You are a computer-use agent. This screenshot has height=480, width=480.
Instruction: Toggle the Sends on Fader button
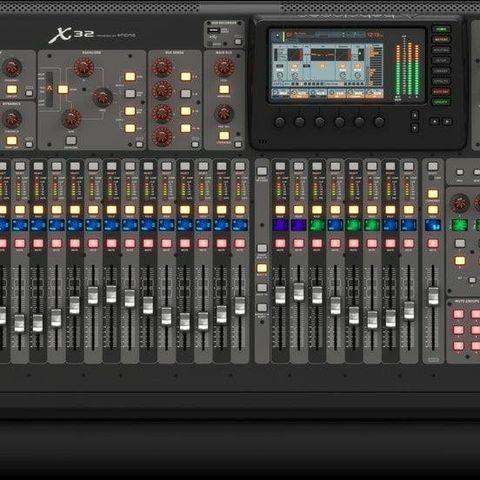tap(262, 172)
